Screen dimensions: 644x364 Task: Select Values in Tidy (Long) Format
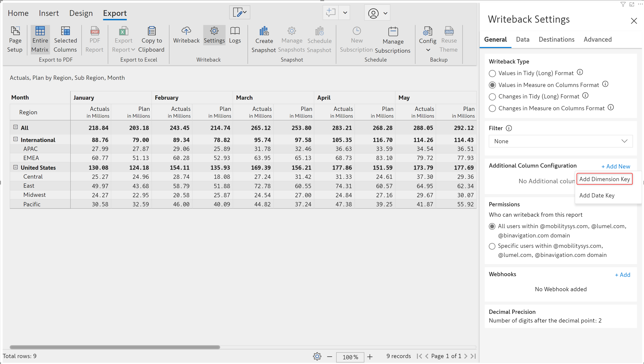(x=492, y=73)
